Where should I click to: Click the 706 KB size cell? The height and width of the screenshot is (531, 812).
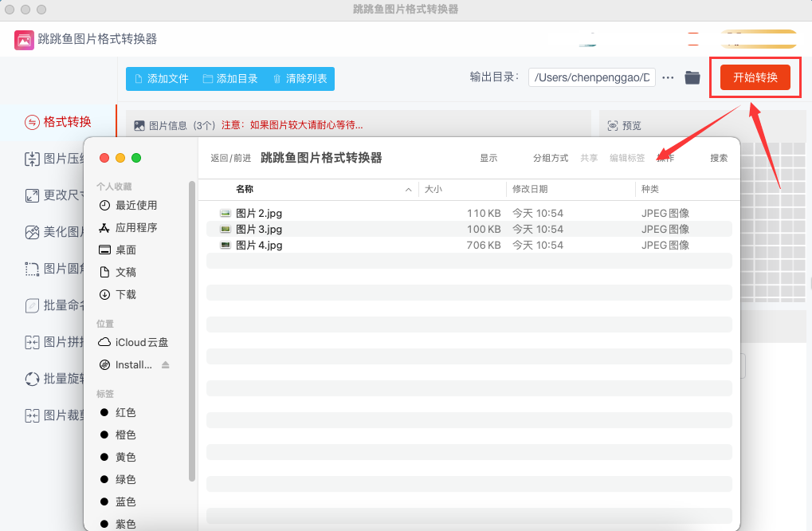click(483, 245)
